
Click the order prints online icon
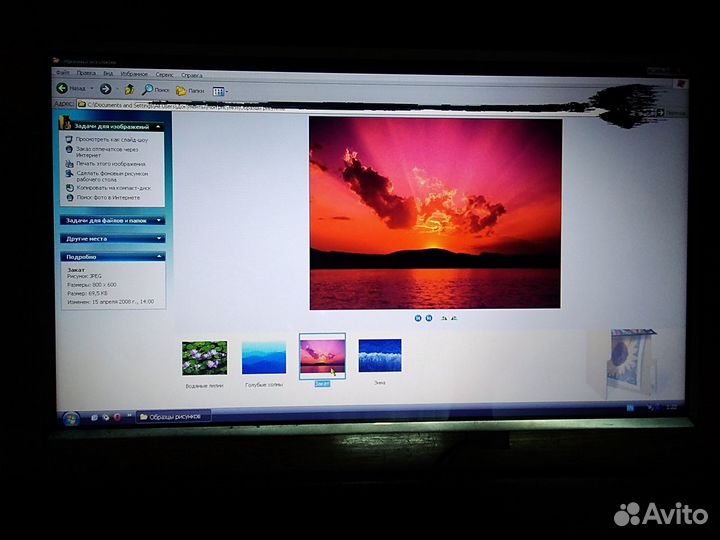pyautogui.click(x=69, y=149)
